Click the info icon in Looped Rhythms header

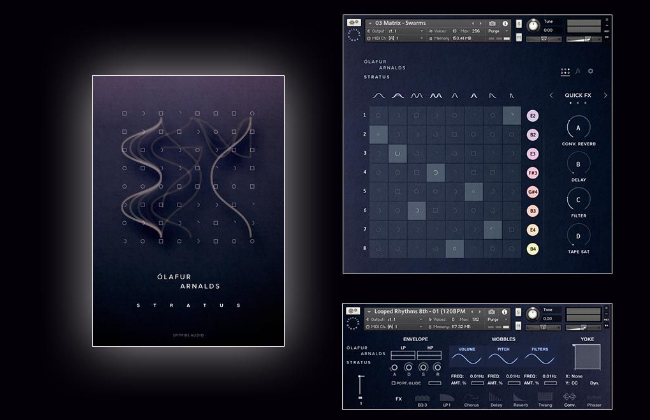tap(504, 312)
